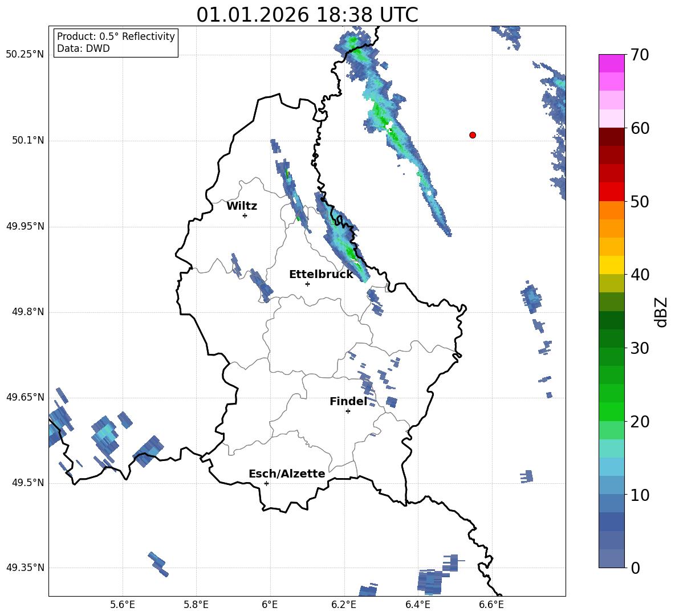This screenshot has width=675, height=616.
Task: Click the Ettelbruck station cross marker
Action: pyautogui.click(x=307, y=284)
